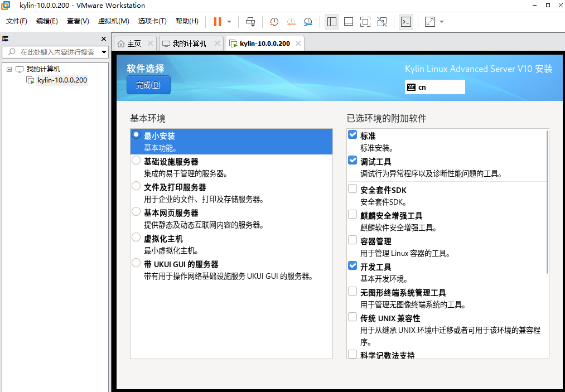Close the 我的计算机 tab
Screen dimensions: 565x392
pyautogui.click(x=217, y=43)
